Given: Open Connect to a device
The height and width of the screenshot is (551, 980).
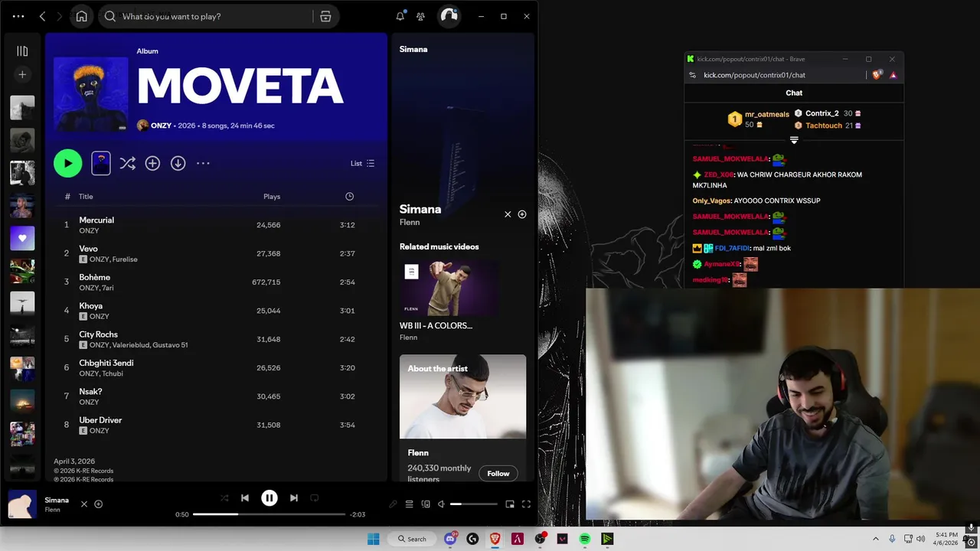Looking at the screenshot, I should pyautogui.click(x=426, y=504).
